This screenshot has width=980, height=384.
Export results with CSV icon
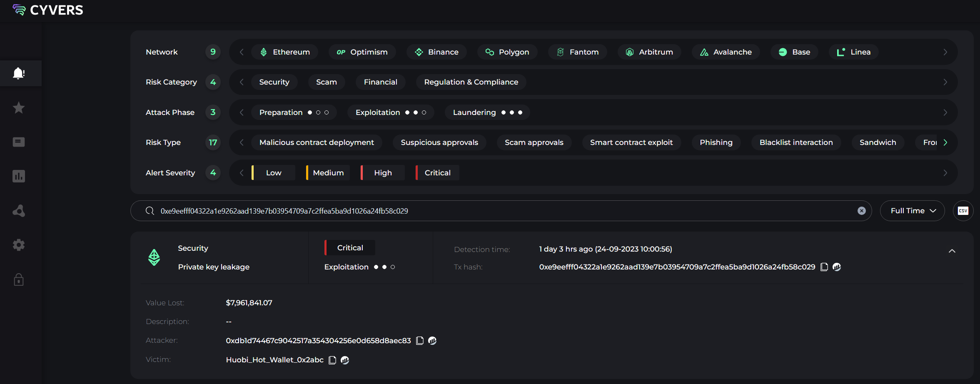point(963,211)
